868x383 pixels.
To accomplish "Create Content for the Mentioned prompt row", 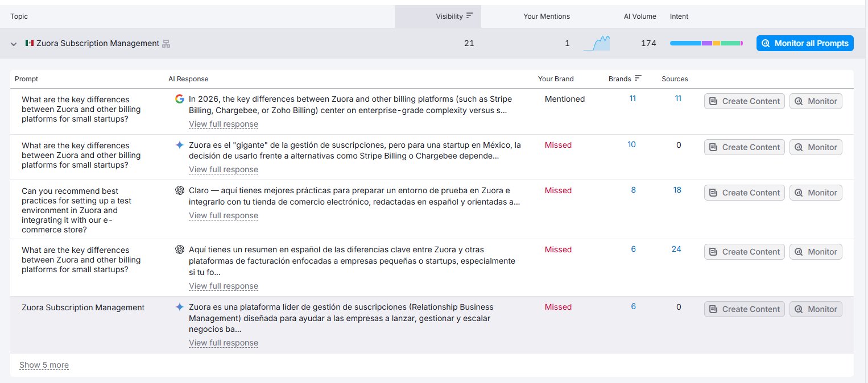I will (745, 101).
